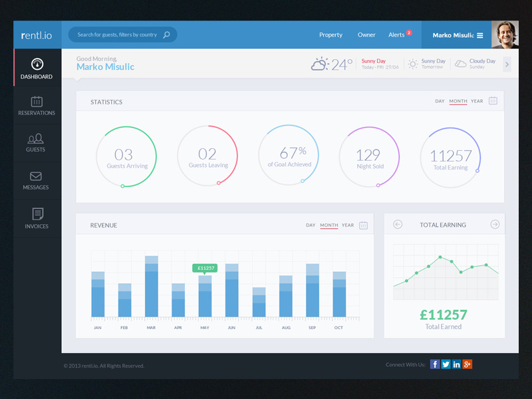The width and height of the screenshot is (532, 399).
Task: Click the Guests Leaving progress ring
Action: pyautogui.click(x=207, y=156)
